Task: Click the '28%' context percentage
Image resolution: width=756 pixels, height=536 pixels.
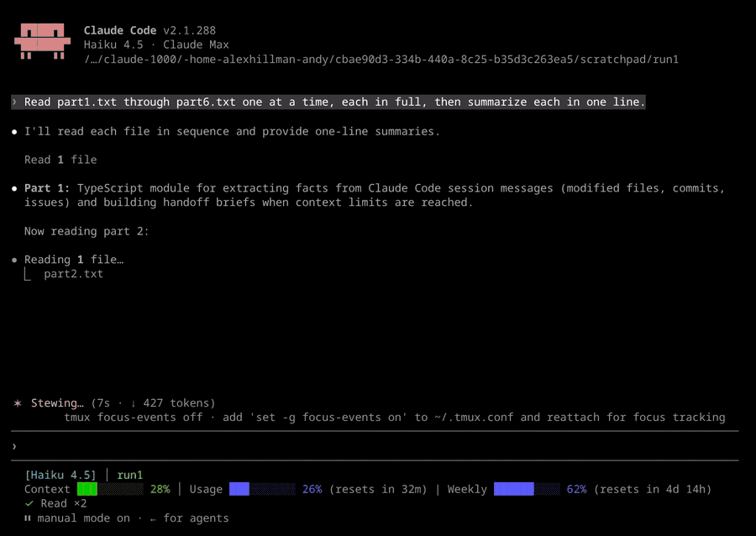Action: (160, 489)
